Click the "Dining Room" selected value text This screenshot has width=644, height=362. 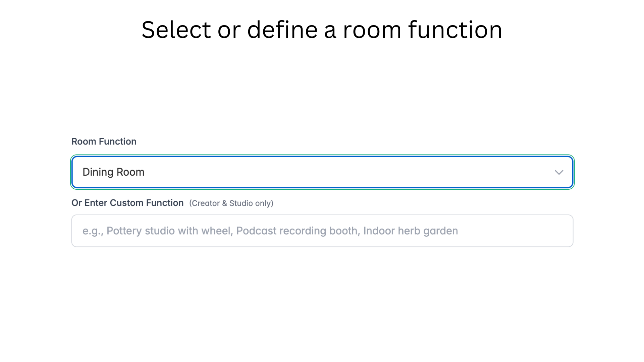coord(113,172)
